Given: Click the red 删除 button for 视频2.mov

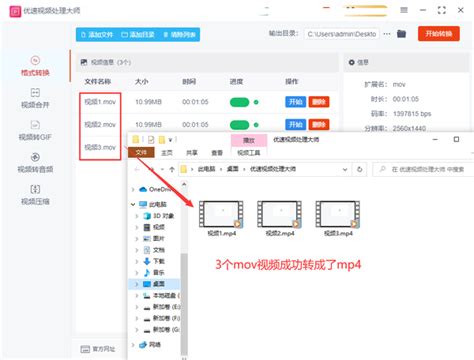Looking at the screenshot, I should [319, 124].
